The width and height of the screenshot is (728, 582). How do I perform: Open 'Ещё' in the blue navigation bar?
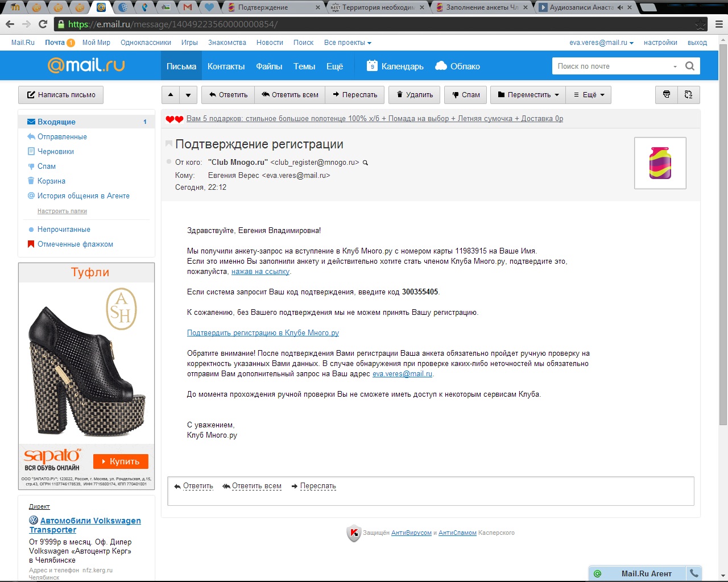334,66
